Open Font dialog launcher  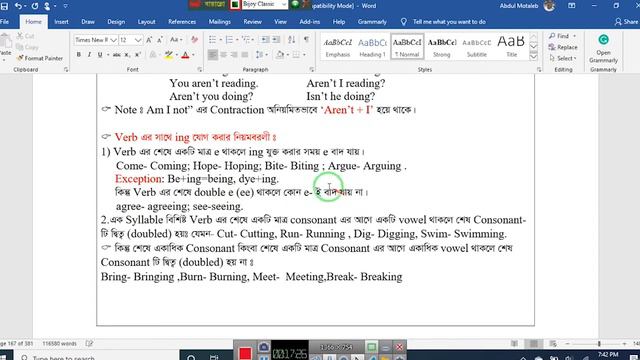(x=200, y=70)
